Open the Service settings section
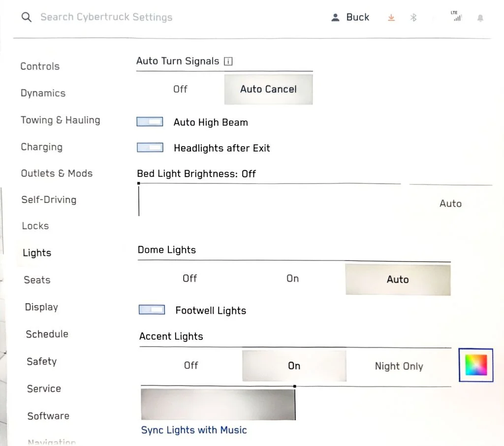Screen dimensions: 504x446 [44, 388]
